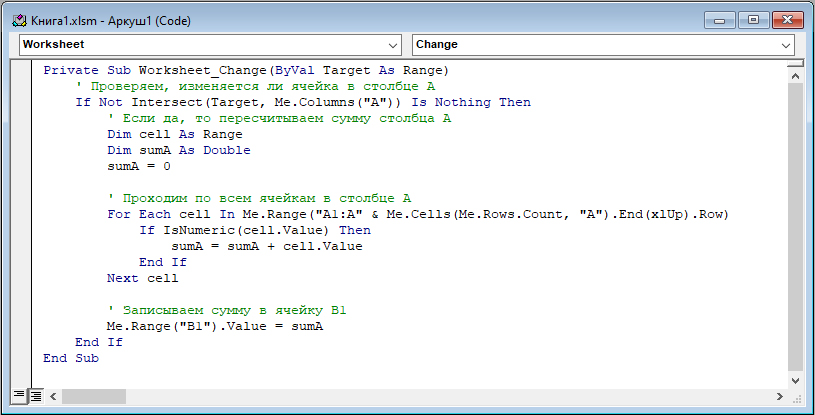The width and height of the screenshot is (815, 415).
Task: Click the window title 'Книга1.xlsm - Аркуш1 (Code)'
Action: click(111, 21)
